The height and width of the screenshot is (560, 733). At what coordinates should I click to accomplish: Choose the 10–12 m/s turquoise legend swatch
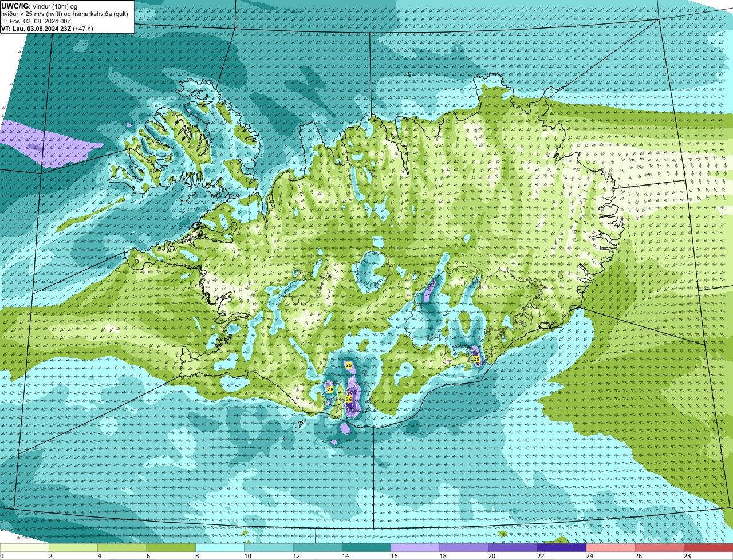coord(269,548)
